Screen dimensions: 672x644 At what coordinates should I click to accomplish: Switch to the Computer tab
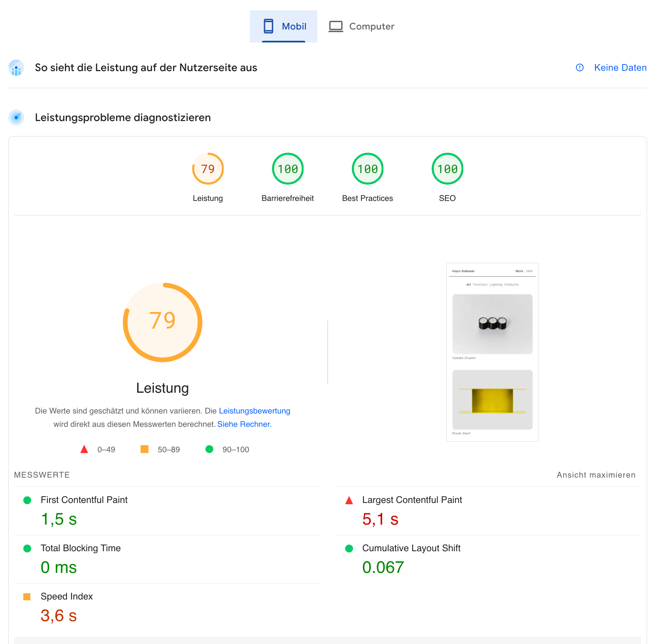pos(361,26)
